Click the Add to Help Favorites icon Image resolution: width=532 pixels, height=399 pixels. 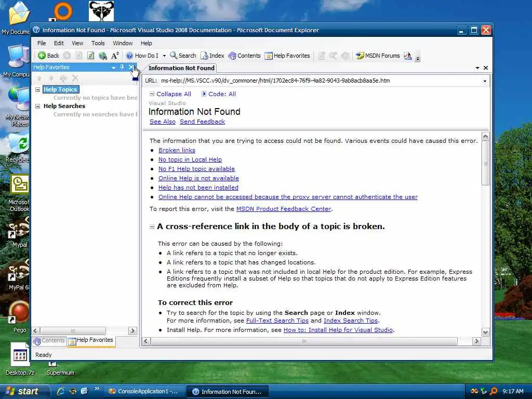pos(321,56)
